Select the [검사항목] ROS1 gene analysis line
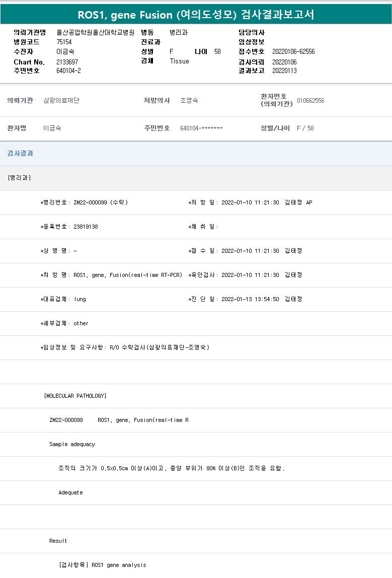 (102, 565)
